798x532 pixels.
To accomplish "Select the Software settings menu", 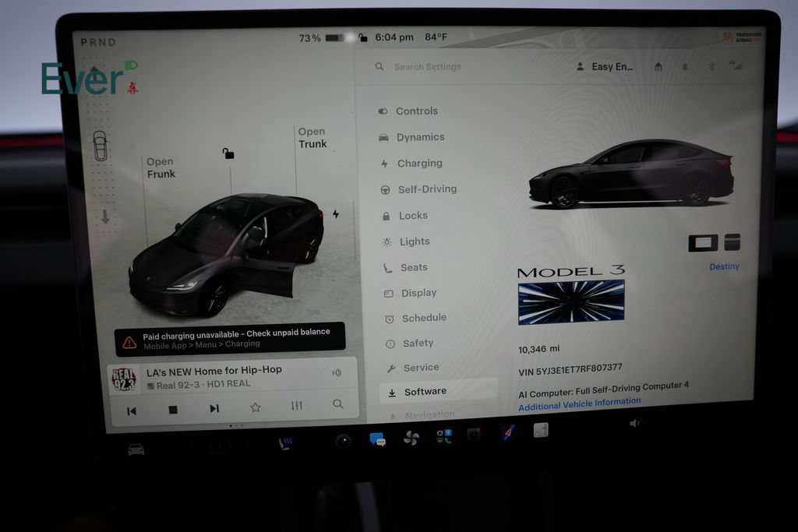I will pyautogui.click(x=438, y=391).
